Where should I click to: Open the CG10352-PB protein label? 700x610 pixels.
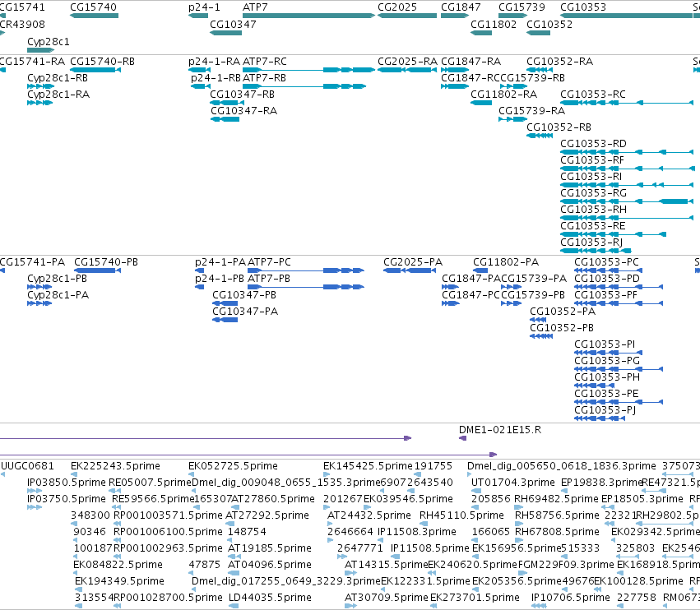pyautogui.click(x=562, y=327)
